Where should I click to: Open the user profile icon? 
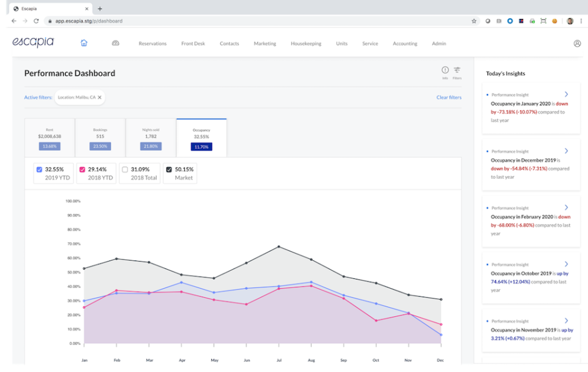[577, 44]
